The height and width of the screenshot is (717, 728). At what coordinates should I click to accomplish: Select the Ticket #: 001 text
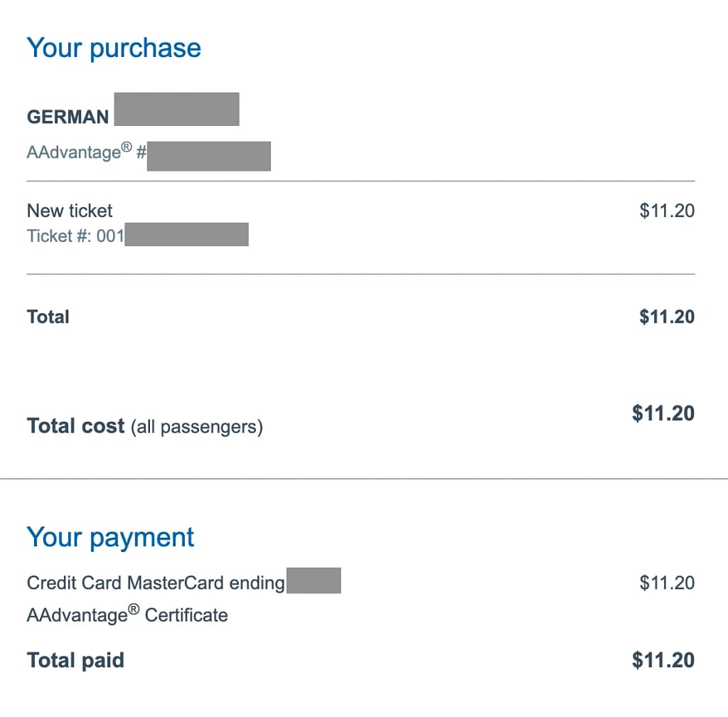click(x=75, y=236)
